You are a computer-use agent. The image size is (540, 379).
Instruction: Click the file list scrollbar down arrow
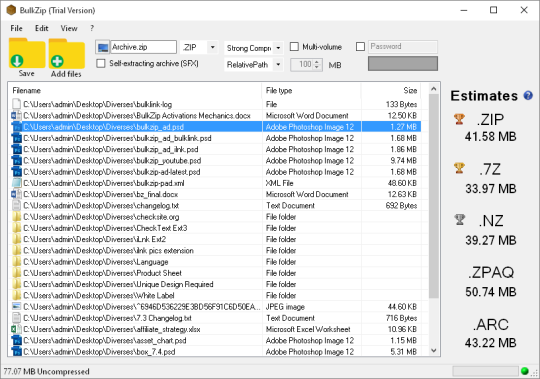coord(434,350)
